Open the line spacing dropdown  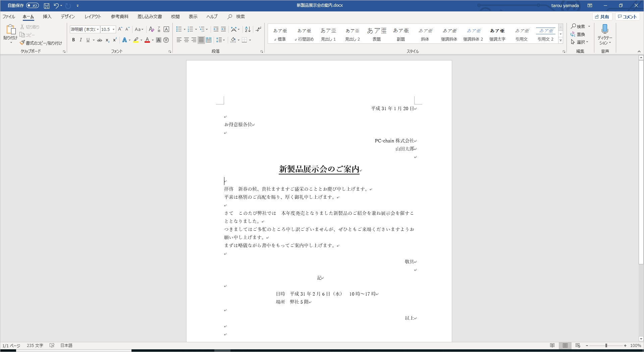coord(220,40)
